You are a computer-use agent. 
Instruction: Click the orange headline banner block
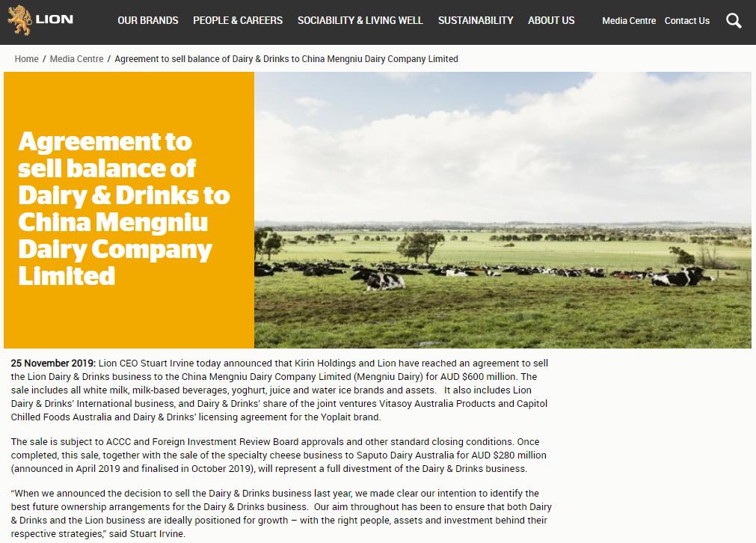point(129,209)
